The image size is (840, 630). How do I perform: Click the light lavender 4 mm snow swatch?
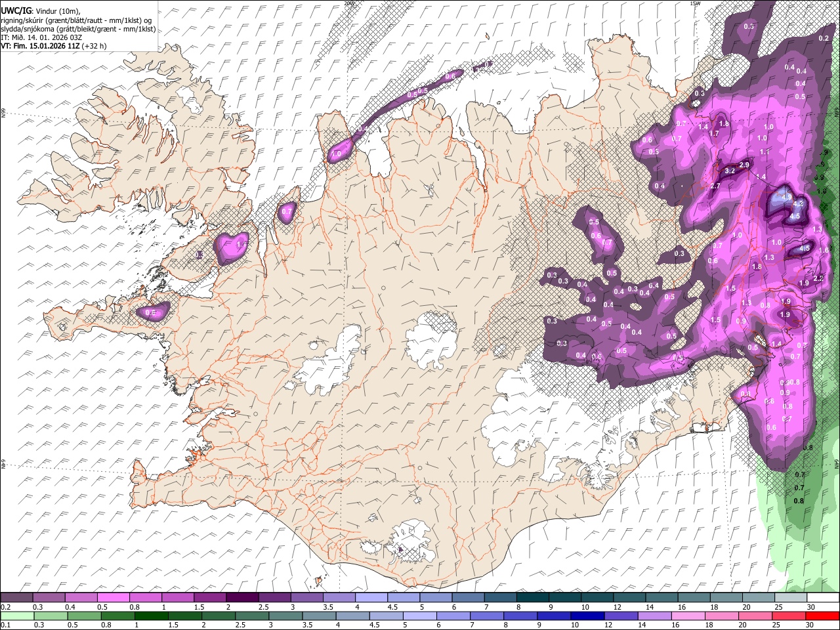[371, 598]
